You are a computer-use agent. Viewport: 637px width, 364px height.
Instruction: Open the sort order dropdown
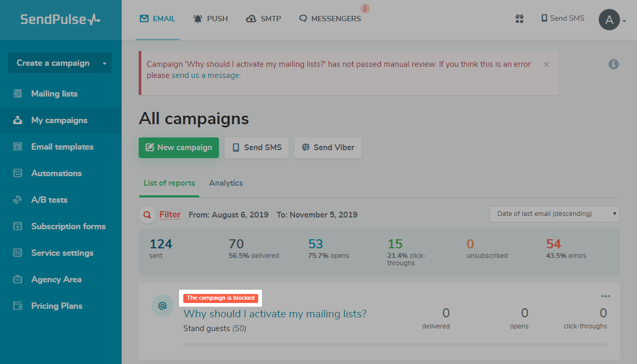pos(554,214)
